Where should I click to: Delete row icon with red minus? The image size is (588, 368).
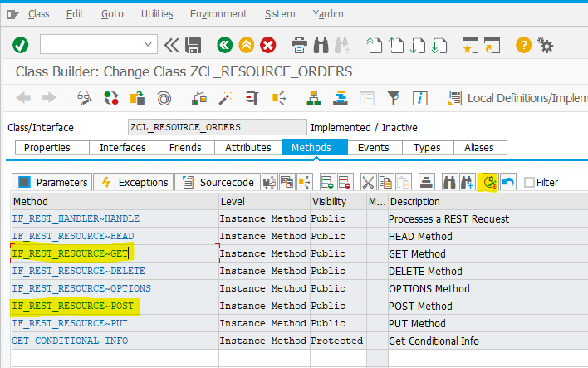pyautogui.click(x=345, y=182)
